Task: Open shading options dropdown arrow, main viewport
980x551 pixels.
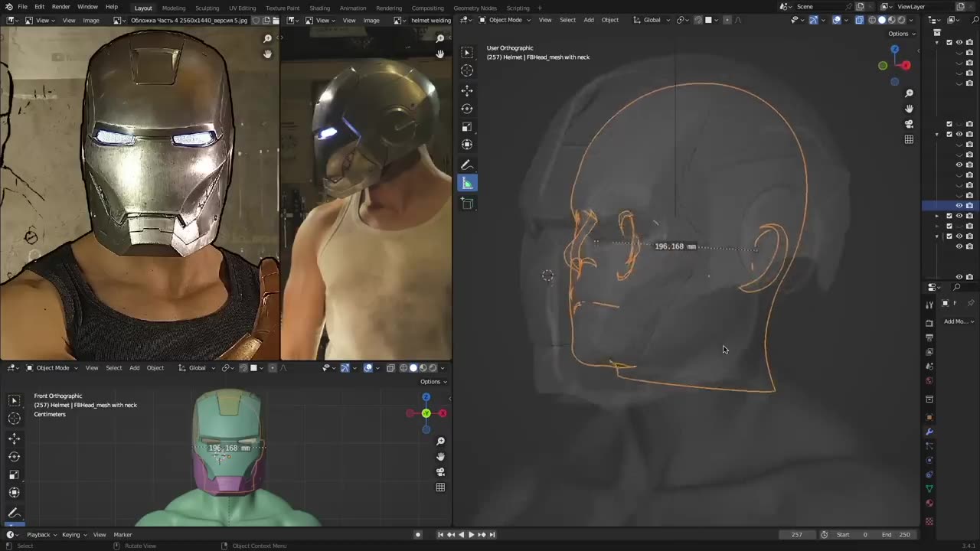Action: pos(910,20)
